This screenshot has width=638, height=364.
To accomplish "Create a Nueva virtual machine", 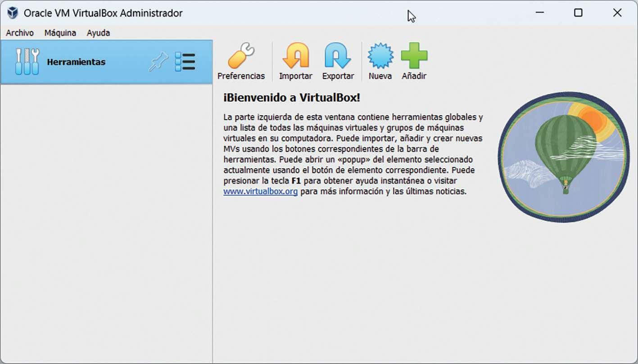I will pyautogui.click(x=380, y=62).
